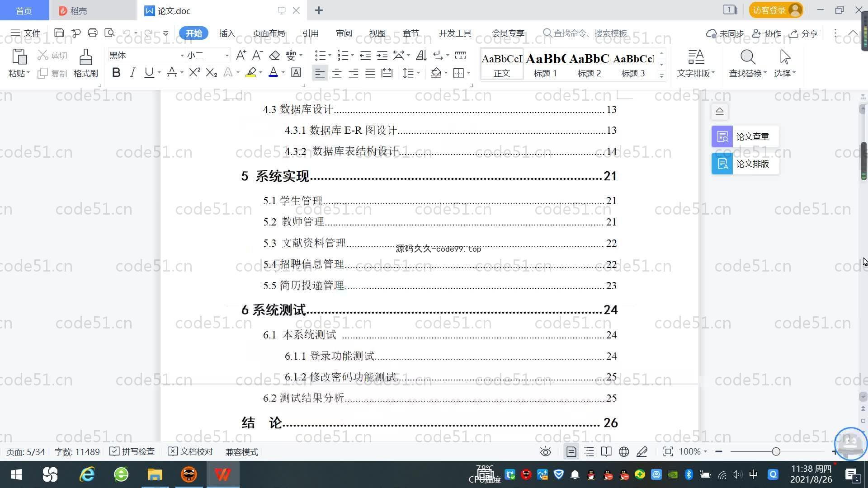Justify text alignment

click(x=370, y=73)
